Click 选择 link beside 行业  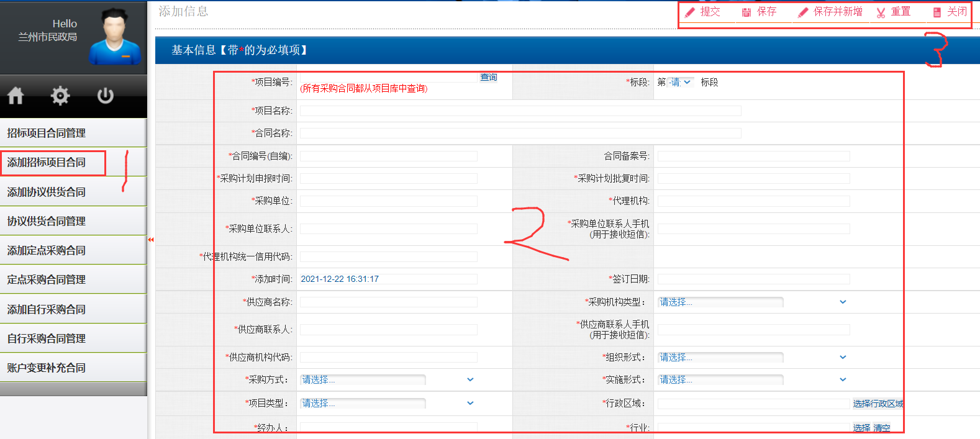click(861, 428)
